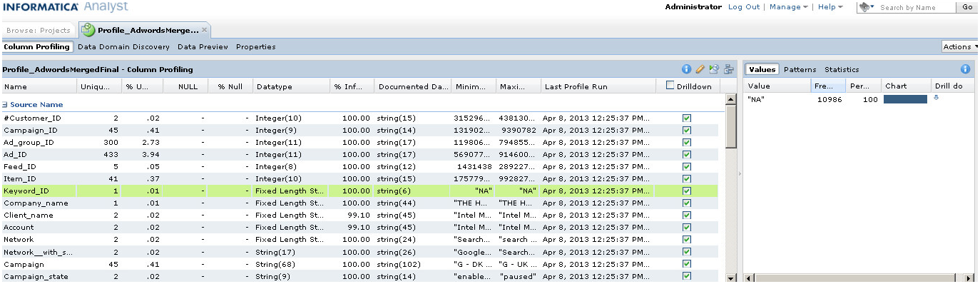Click the run/export profile icon next to pencil

[x=714, y=69]
